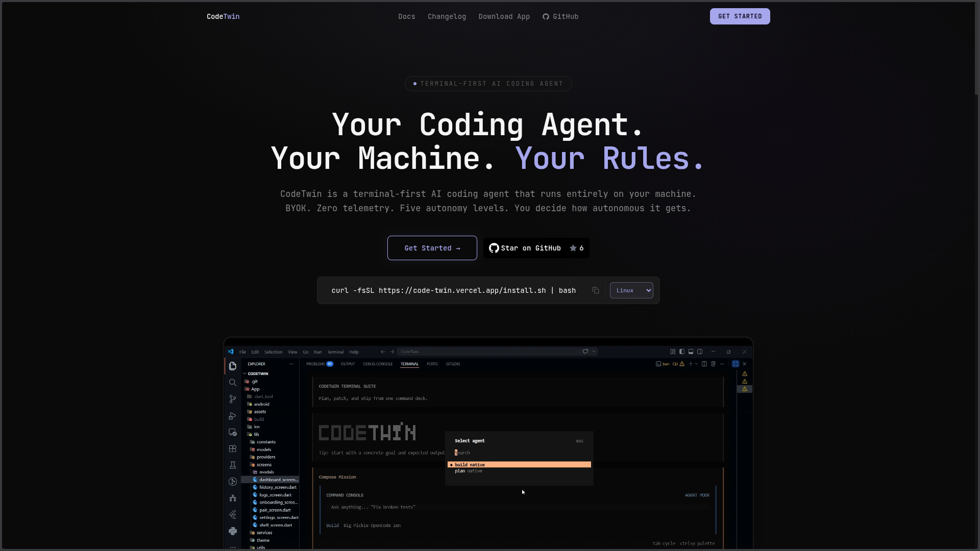
Task: Click the Extensions icon in the activity bar
Action: [233, 449]
